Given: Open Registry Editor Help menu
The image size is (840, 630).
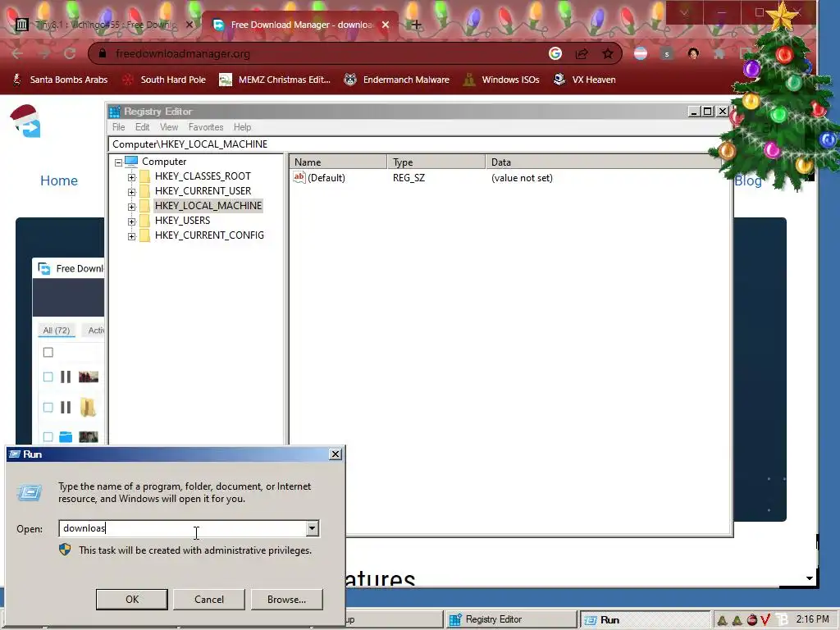Looking at the screenshot, I should (x=242, y=127).
